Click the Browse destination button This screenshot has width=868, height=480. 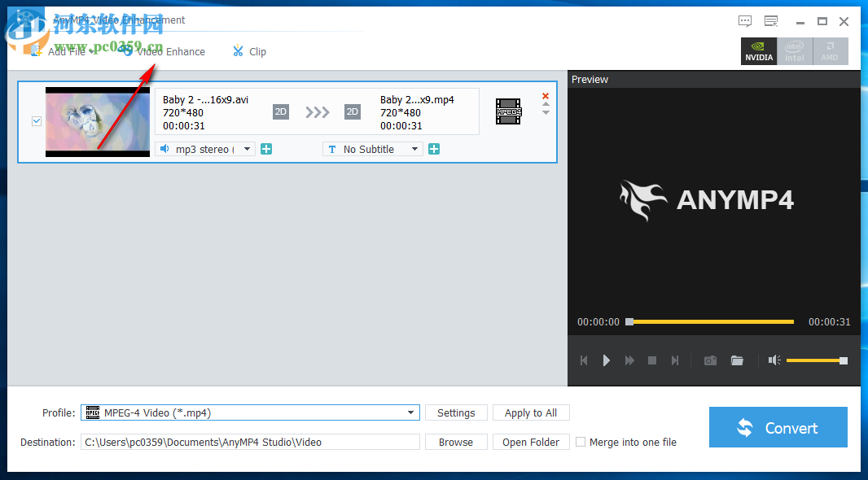(x=455, y=442)
